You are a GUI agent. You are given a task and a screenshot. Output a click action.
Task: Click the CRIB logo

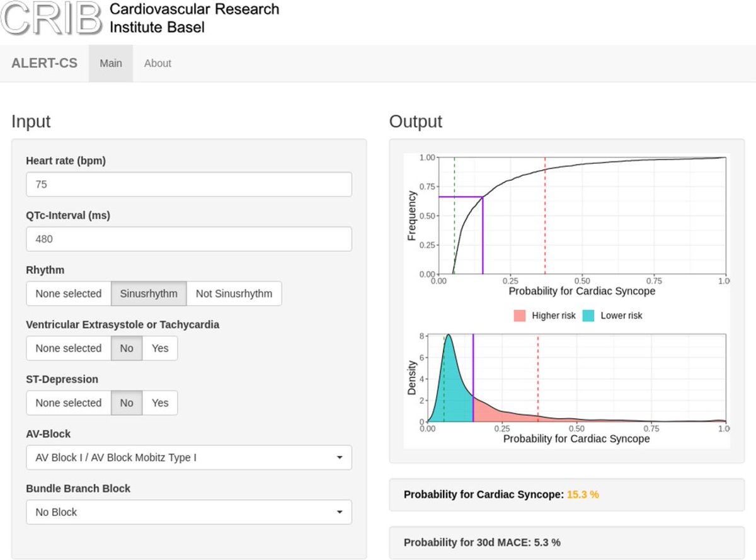pos(50,18)
